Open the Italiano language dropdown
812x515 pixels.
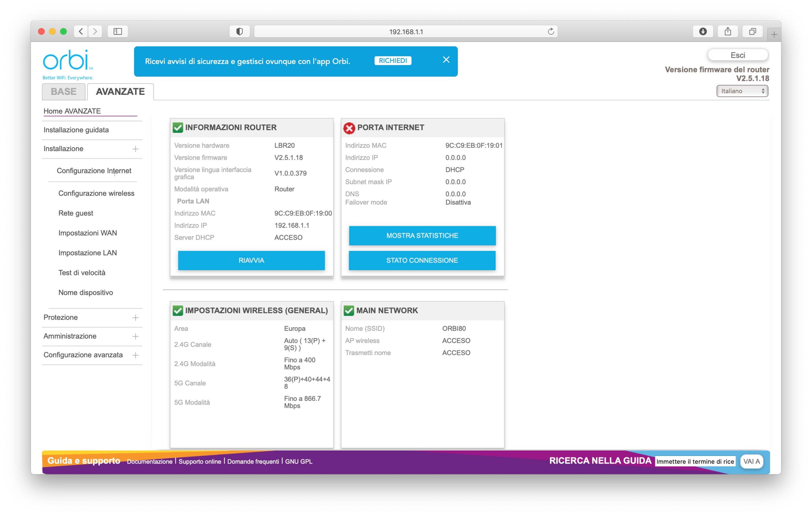tap(742, 91)
